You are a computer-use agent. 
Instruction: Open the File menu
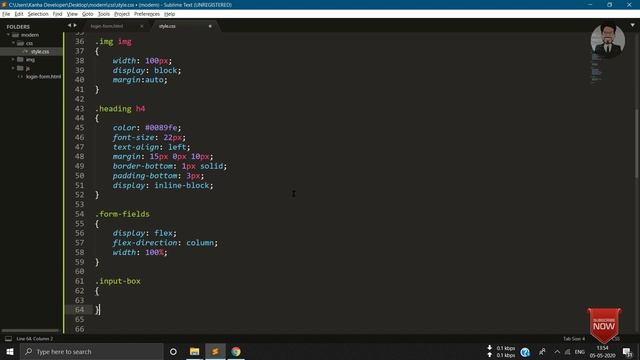tap(6, 14)
